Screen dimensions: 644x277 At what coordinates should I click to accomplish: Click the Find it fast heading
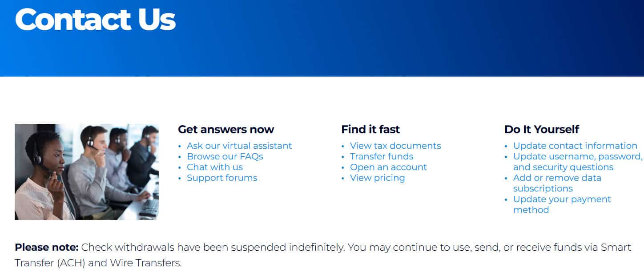370,130
